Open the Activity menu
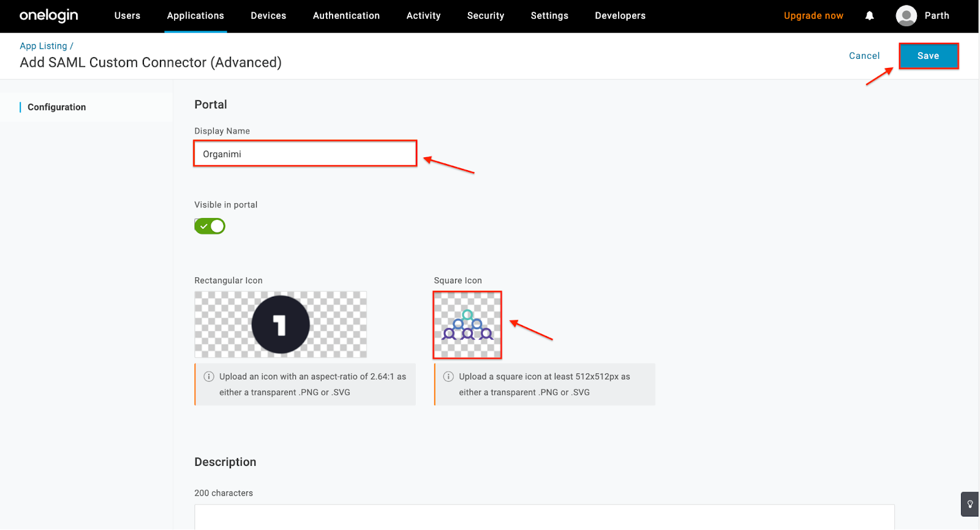The width and height of the screenshot is (980, 530). click(423, 16)
